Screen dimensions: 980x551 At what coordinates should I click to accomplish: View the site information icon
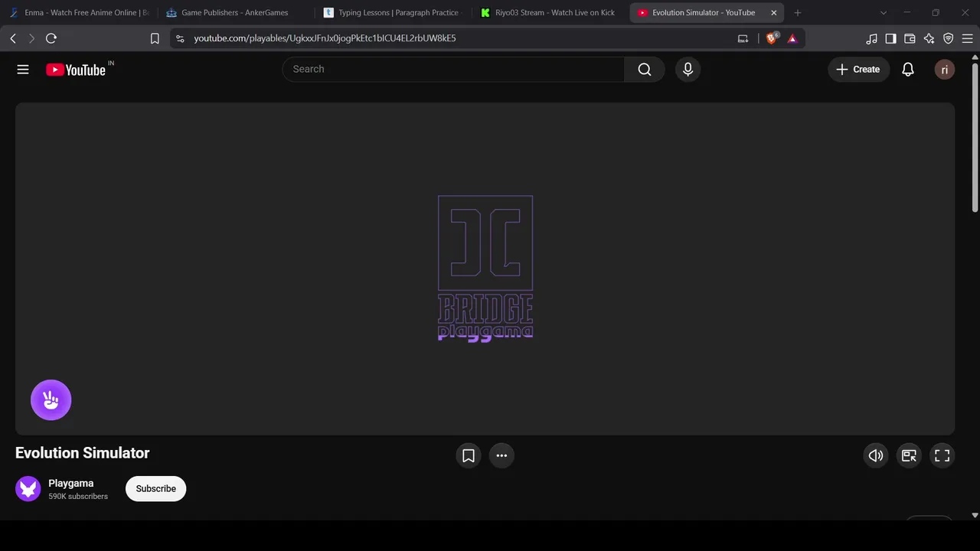tap(179, 38)
